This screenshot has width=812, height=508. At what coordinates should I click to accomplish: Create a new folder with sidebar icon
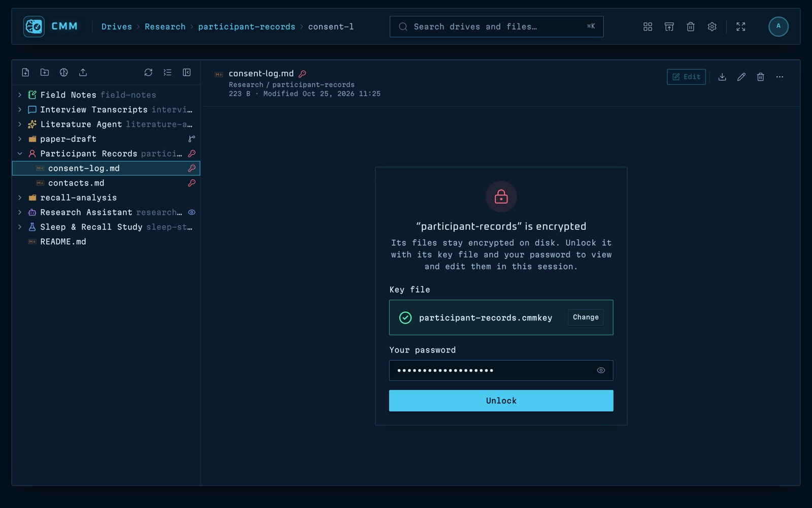point(45,73)
